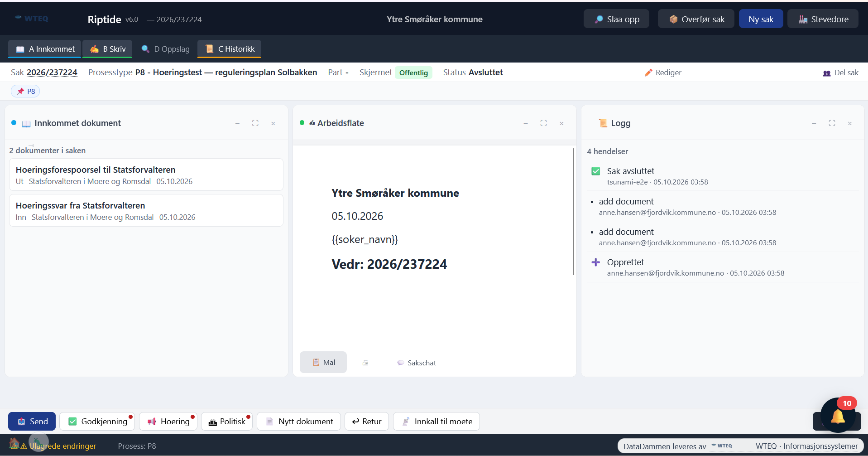Click the Rediger pencil icon
Screen dimensions: 868x456
[648, 73]
